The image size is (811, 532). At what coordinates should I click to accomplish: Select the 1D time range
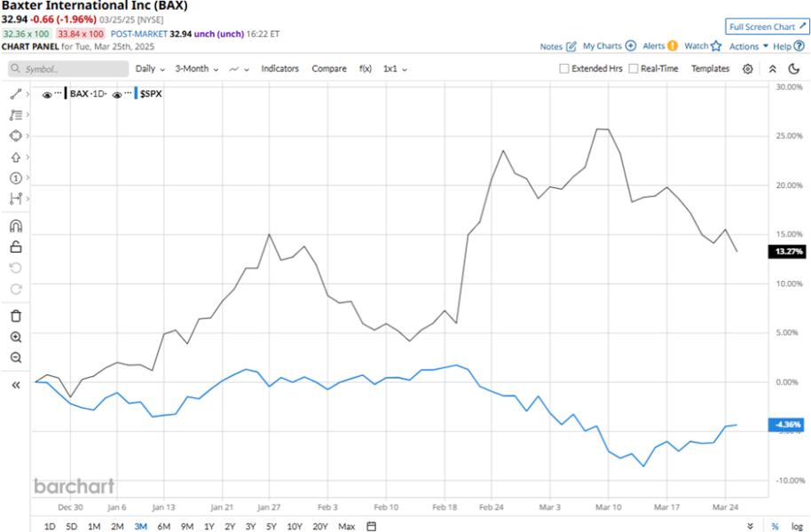coord(50,527)
